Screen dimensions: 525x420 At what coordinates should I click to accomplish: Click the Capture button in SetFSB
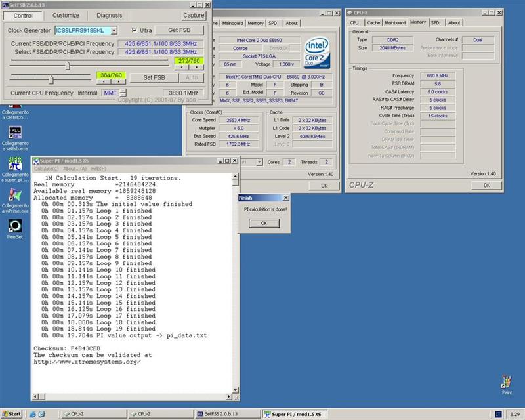click(x=194, y=15)
